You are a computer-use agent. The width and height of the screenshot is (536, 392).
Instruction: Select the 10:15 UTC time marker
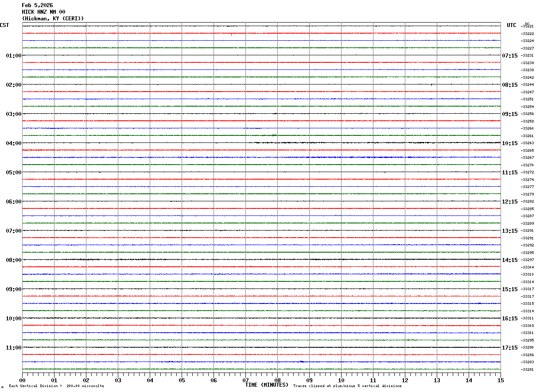509,143
